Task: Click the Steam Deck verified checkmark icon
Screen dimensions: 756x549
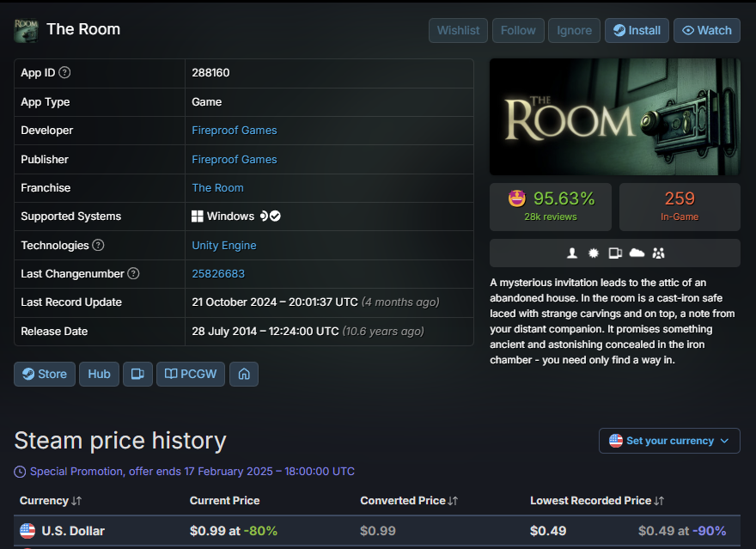Action: [x=275, y=216]
